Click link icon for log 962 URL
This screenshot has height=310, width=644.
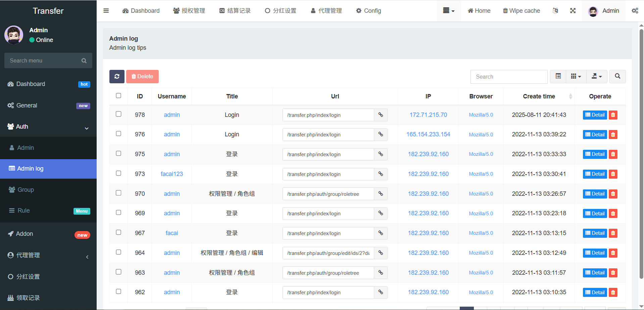tap(381, 292)
